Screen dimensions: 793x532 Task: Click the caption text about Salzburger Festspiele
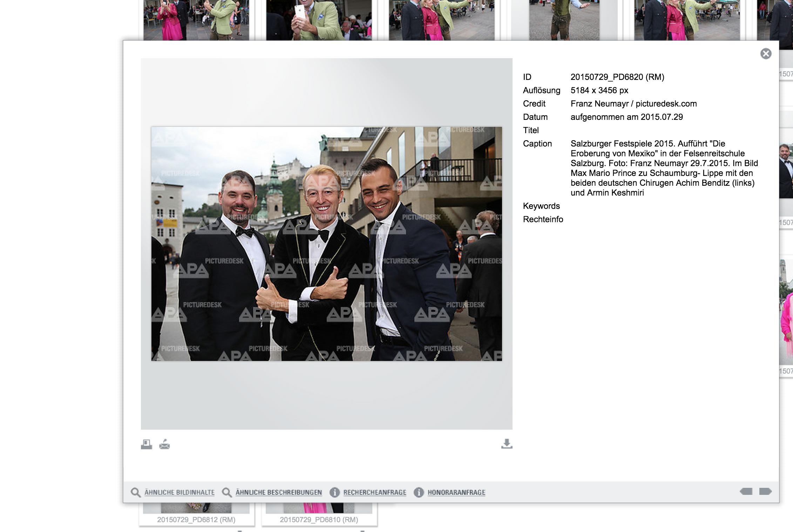pos(664,168)
